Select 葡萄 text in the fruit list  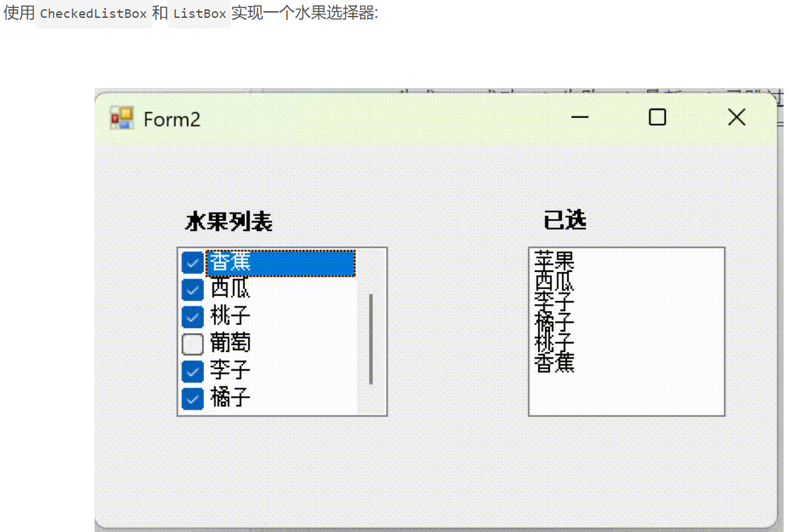point(230,343)
